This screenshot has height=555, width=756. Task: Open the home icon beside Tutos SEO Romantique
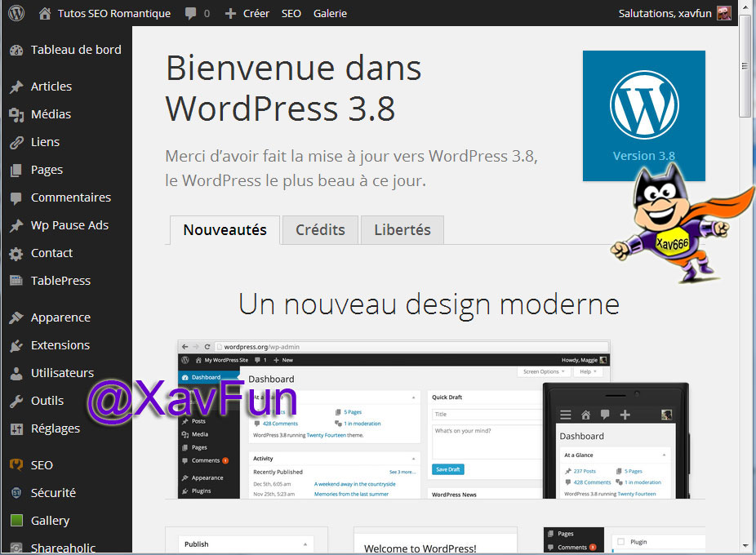pyautogui.click(x=45, y=14)
